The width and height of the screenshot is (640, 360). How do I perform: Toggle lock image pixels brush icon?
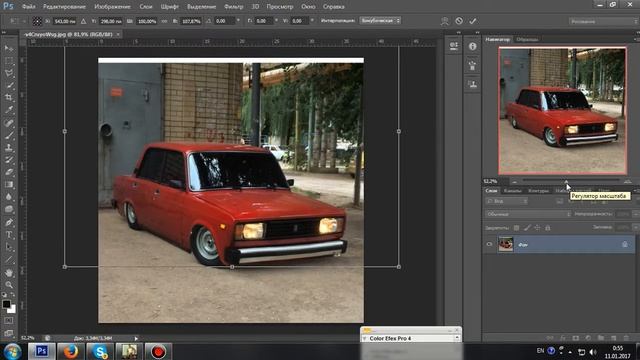[x=527, y=228]
